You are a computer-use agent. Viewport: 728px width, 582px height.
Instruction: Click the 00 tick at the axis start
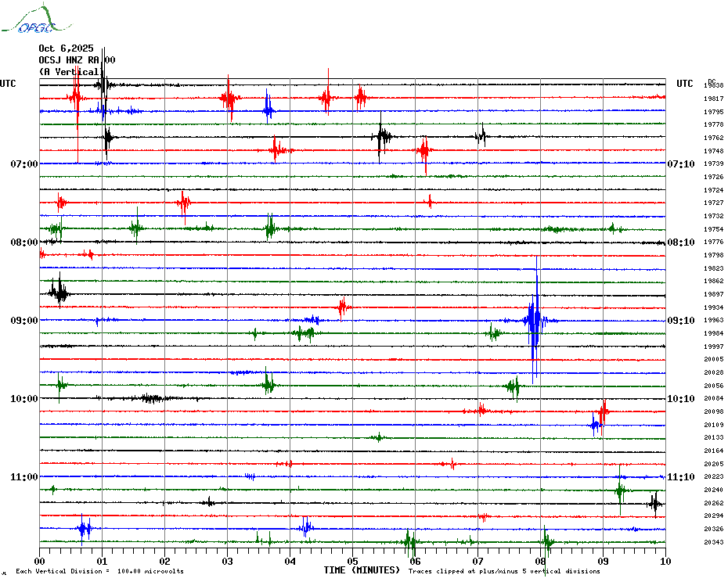pyautogui.click(x=40, y=561)
